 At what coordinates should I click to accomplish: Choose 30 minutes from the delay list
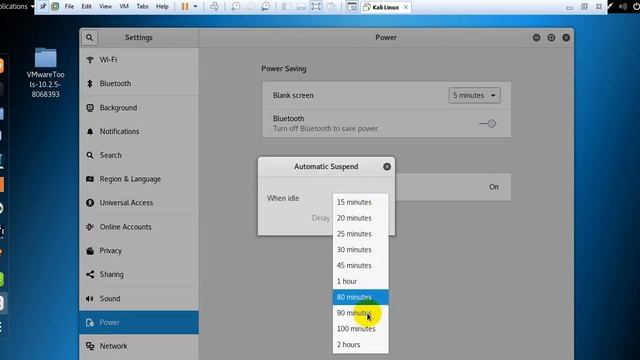pyautogui.click(x=360, y=250)
